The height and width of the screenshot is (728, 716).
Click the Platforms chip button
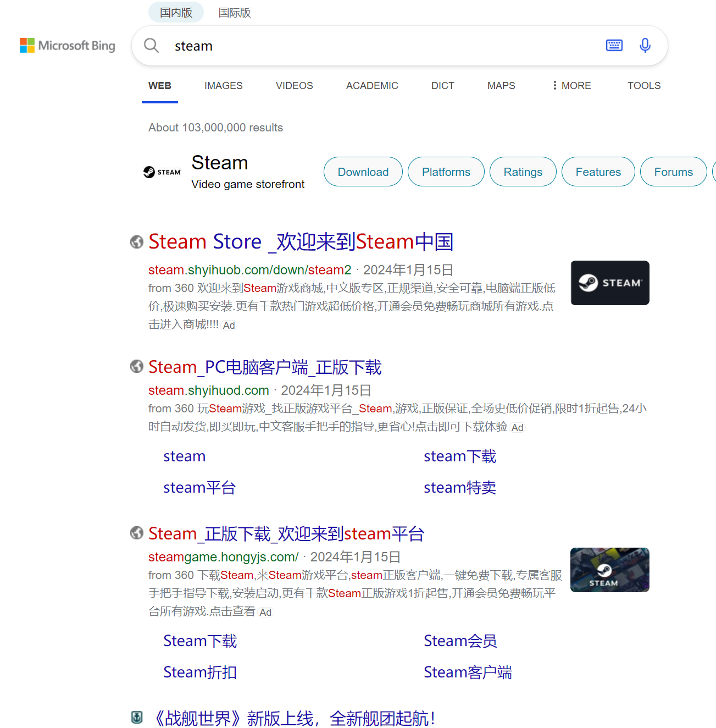(446, 172)
